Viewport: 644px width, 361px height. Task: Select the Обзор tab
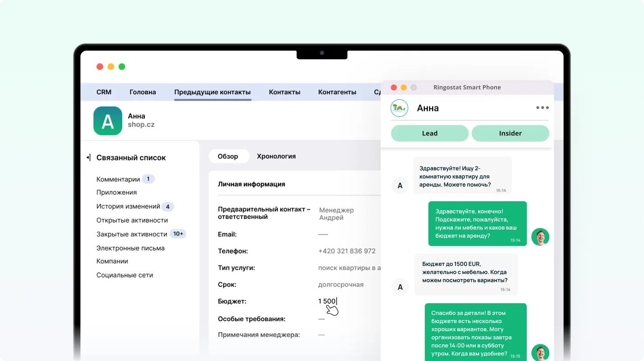pos(228,156)
